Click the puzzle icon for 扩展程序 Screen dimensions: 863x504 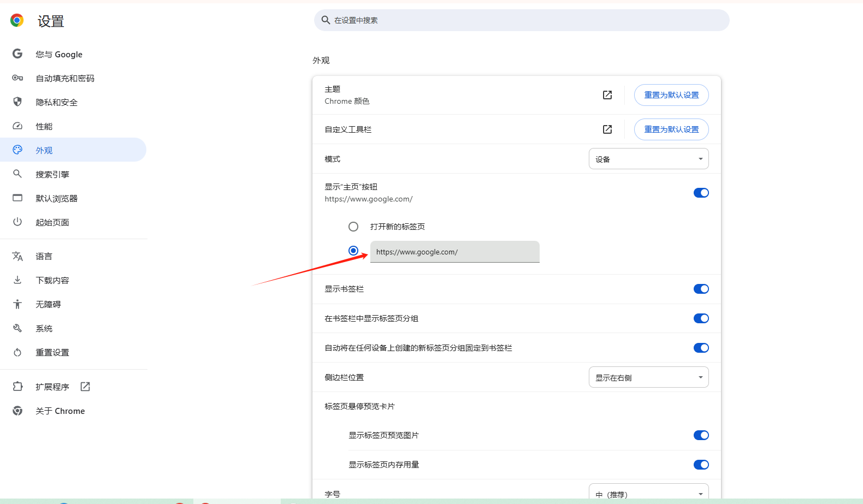[x=17, y=386]
